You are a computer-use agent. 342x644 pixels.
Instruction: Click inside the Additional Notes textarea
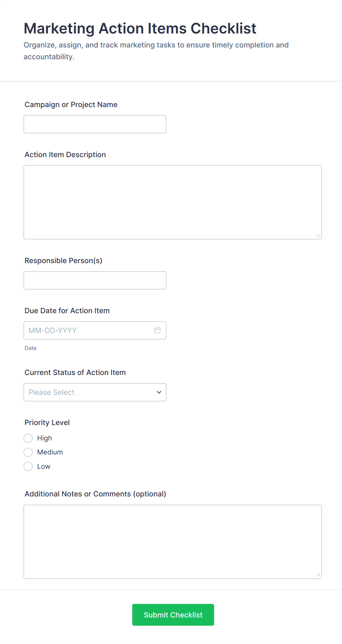click(x=173, y=541)
